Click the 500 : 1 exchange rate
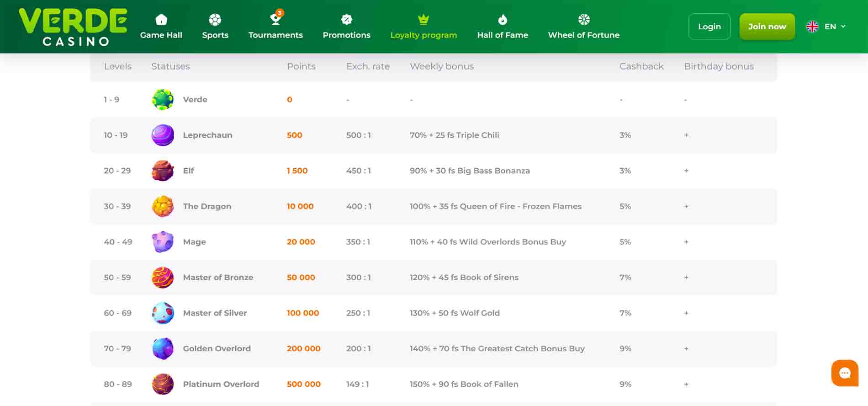The image size is (868, 406). click(359, 135)
